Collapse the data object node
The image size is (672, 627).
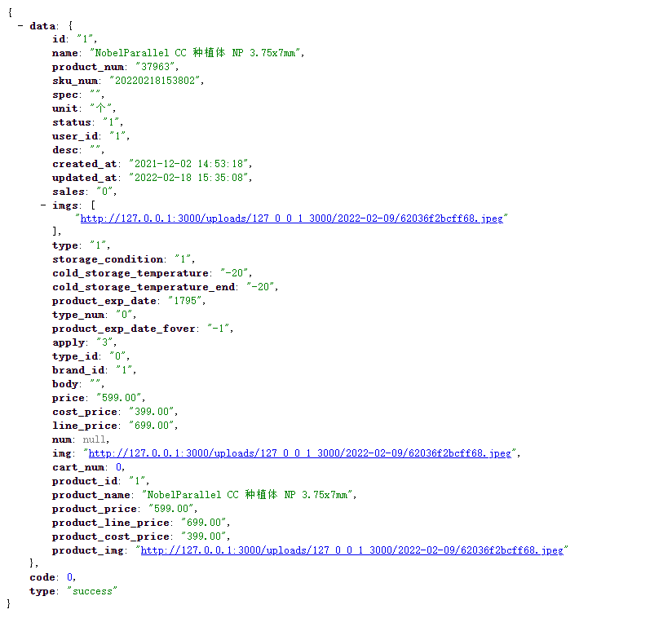(20, 26)
